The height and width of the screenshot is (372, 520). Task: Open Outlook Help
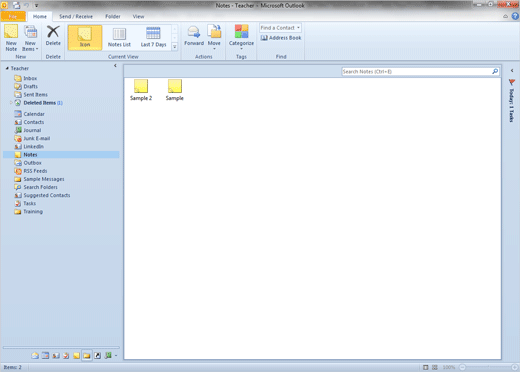point(515,16)
